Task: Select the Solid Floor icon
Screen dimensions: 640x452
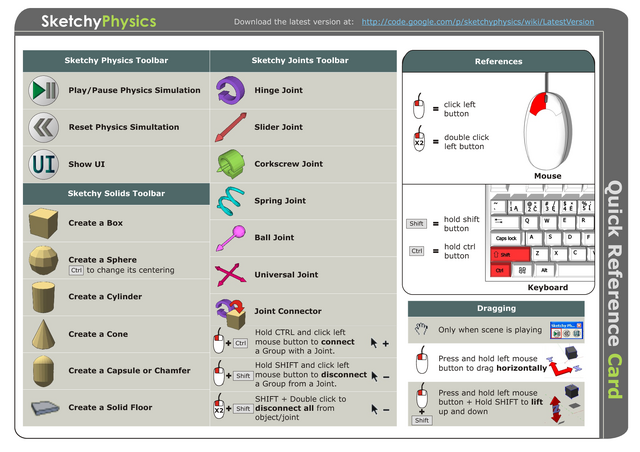Action: (x=45, y=407)
